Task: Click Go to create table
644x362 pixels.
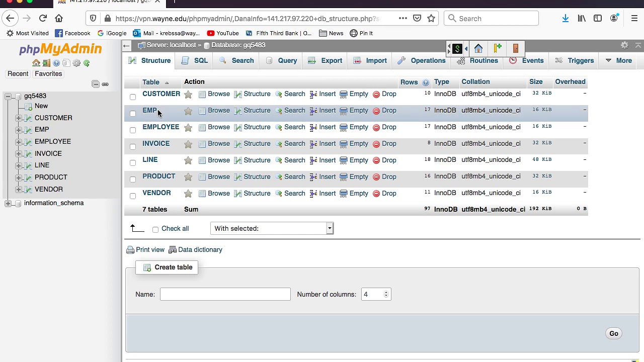Action: tap(614, 333)
